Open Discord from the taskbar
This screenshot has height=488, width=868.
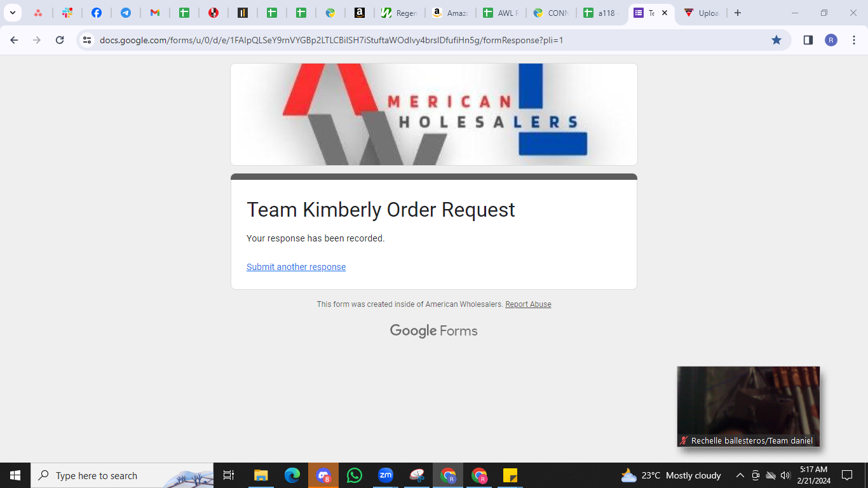pos(323,475)
